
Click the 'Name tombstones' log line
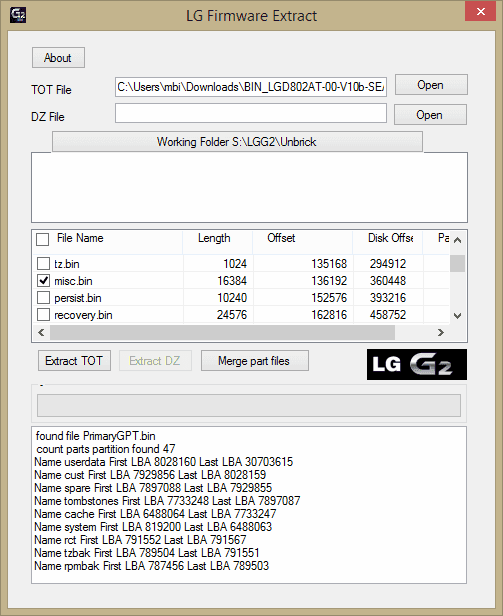167,500
